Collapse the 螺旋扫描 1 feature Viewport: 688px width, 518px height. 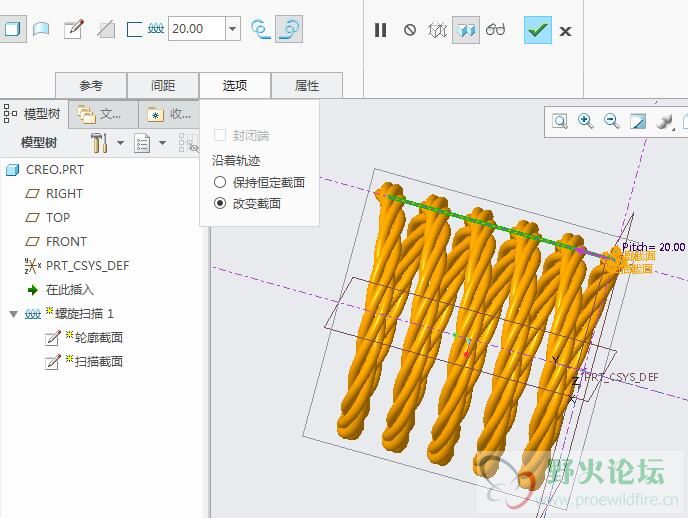tap(14, 314)
